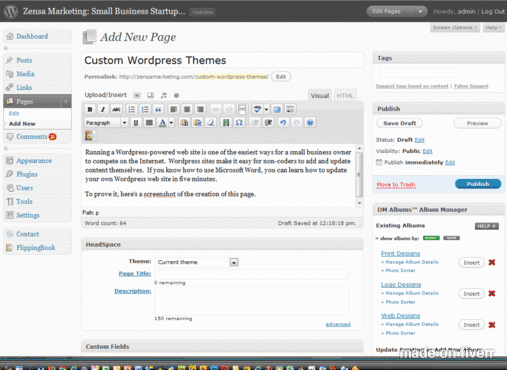
Task: Edit the Visibility setting
Action: (427, 151)
